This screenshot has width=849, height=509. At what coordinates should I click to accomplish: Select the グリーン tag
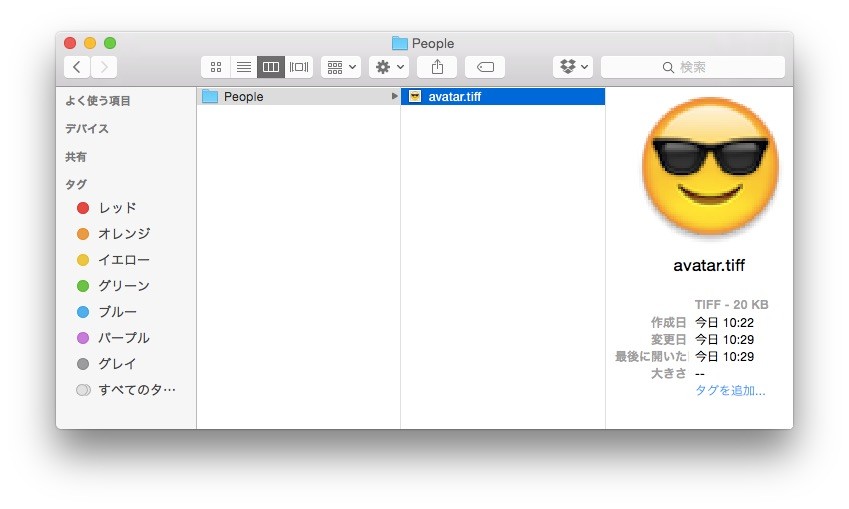coord(126,286)
